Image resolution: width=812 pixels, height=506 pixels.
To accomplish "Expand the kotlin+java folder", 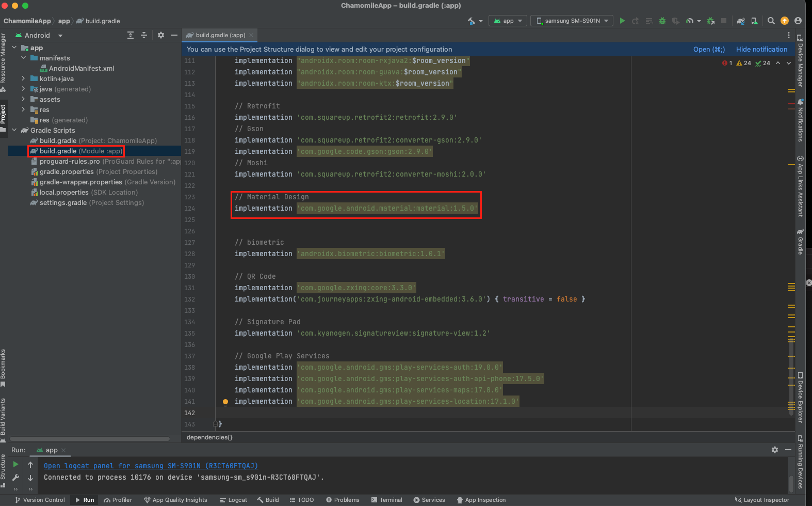I will 23,78.
